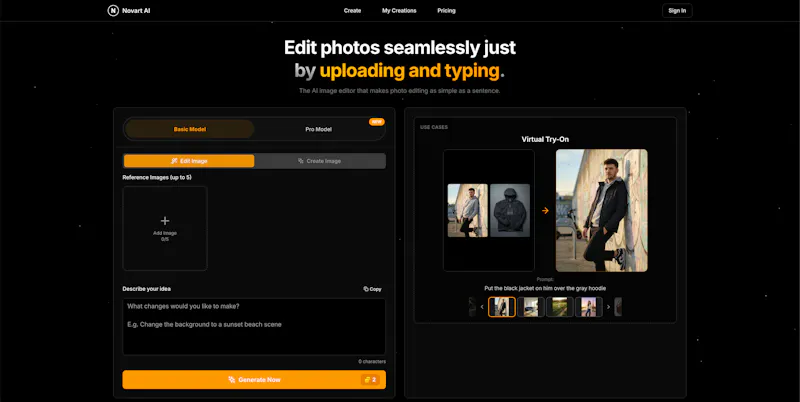Select the Basic Model option
Image resolution: width=800 pixels, height=402 pixels.
(190, 129)
